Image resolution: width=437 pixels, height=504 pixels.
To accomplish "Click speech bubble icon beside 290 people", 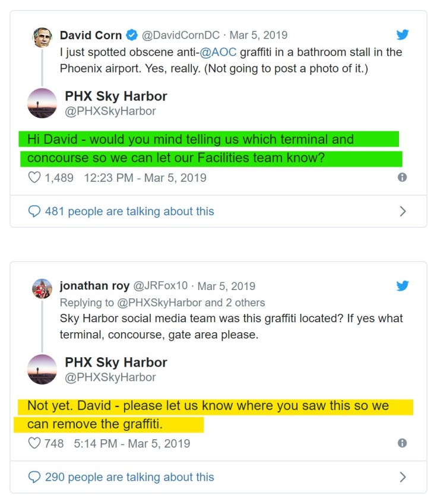I will point(34,477).
